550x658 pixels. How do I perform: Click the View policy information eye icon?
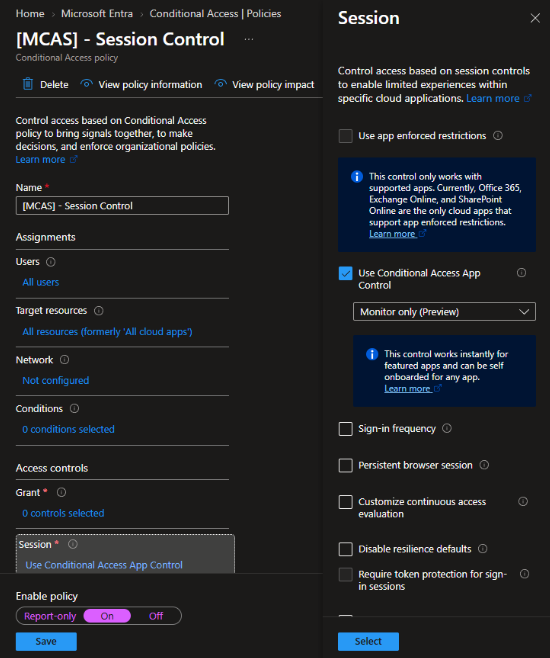(x=86, y=84)
